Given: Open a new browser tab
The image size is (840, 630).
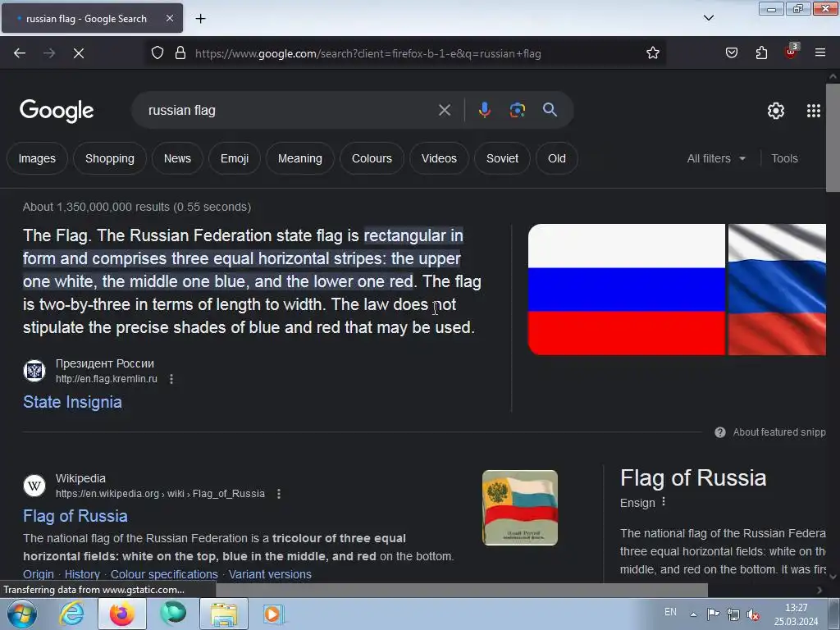Looking at the screenshot, I should coord(200,19).
